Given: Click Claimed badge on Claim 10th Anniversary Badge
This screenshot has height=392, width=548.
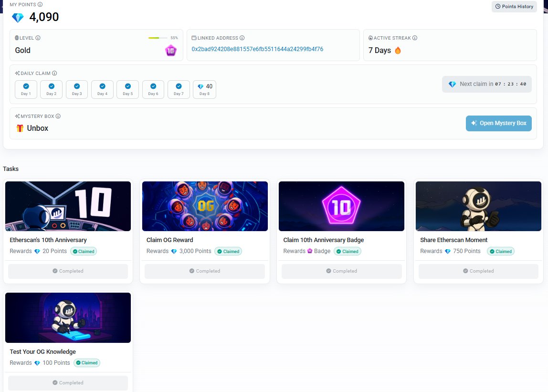Looking at the screenshot, I should pos(348,251).
